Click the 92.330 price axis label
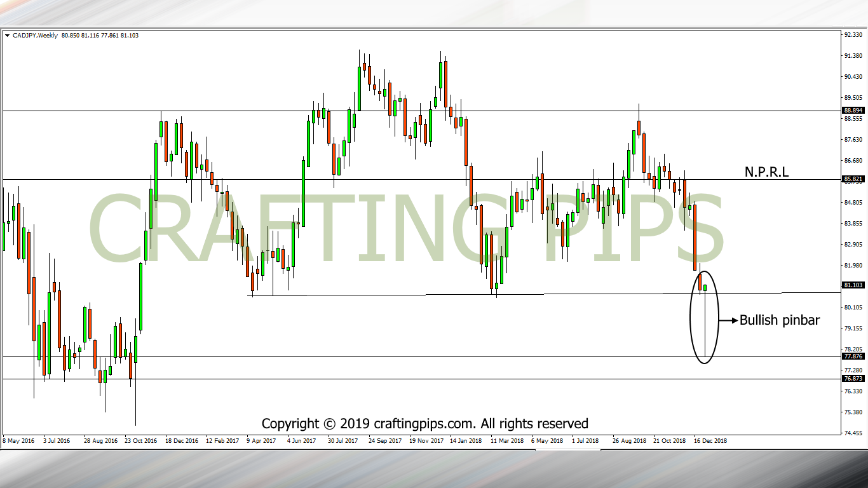 pos(853,35)
